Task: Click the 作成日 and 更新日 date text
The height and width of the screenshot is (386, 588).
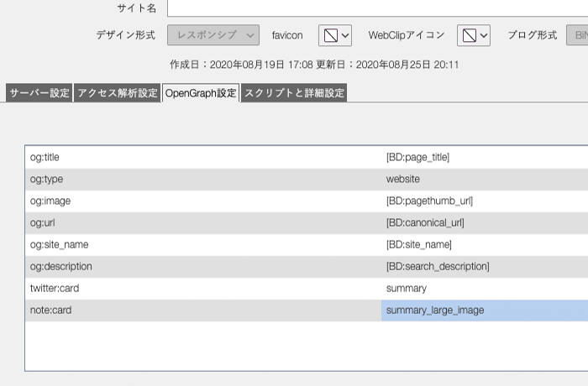Action: pos(314,65)
